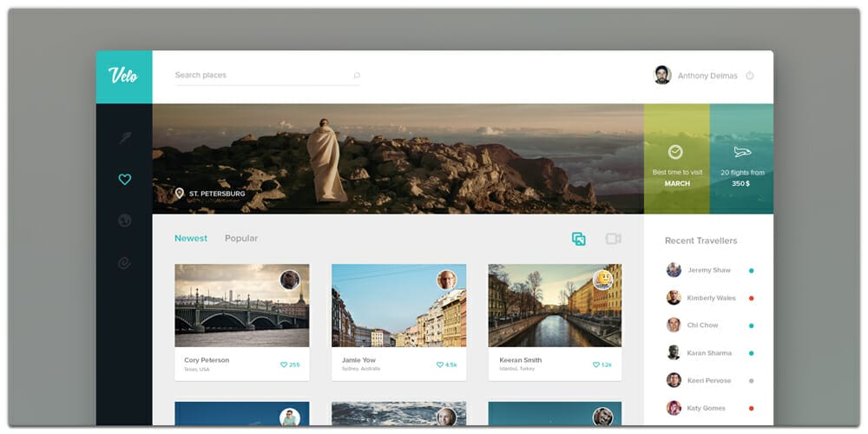868x434 pixels.
Task: Open street photo by Jamie Yow
Action: (399, 306)
